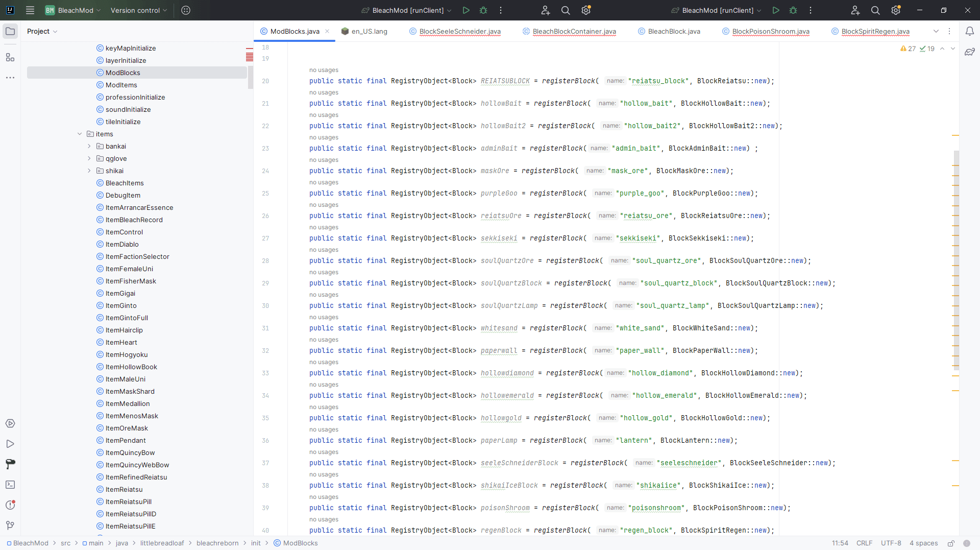Screen dimensions: 980x550
Task: Open the Git version control tool window
Action: [x=10, y=525]
